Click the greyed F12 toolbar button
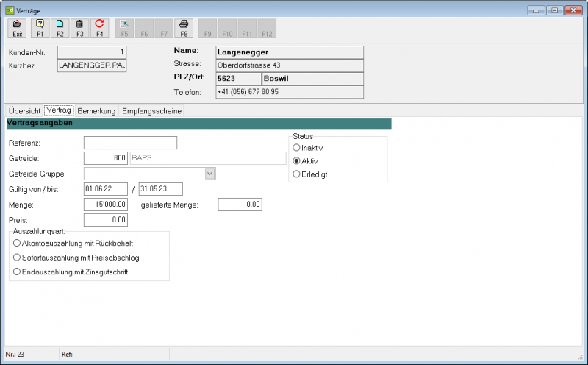 coord(267,28)
